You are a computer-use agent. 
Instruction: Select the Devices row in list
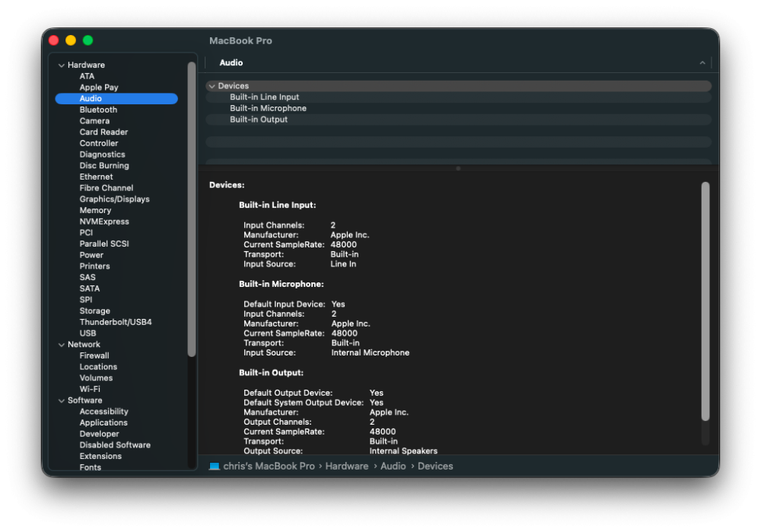[459, 86]
